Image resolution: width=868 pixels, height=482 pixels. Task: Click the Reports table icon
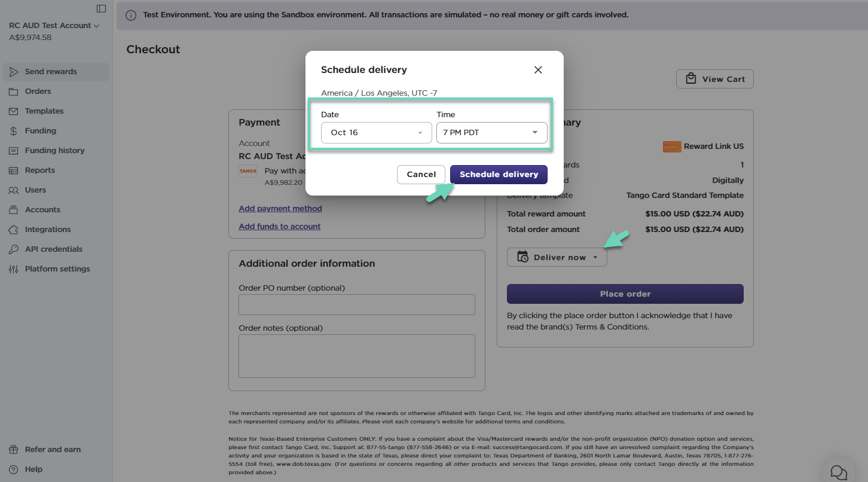pos(14,170)
